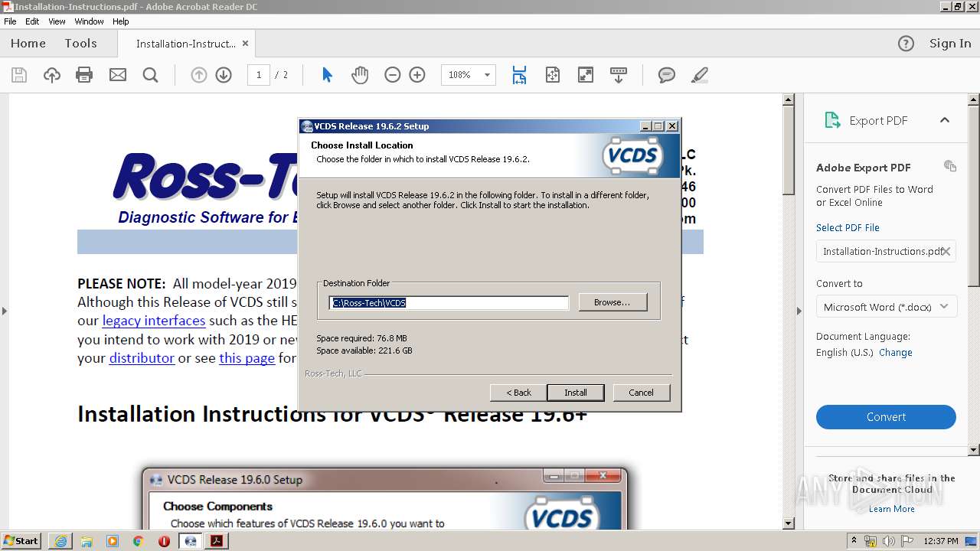Click the Destination Folder path field

click(449, 303)
